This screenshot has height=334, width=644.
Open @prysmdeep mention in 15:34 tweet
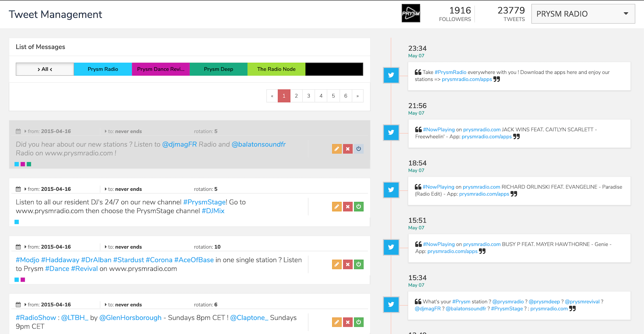point(544,302)
